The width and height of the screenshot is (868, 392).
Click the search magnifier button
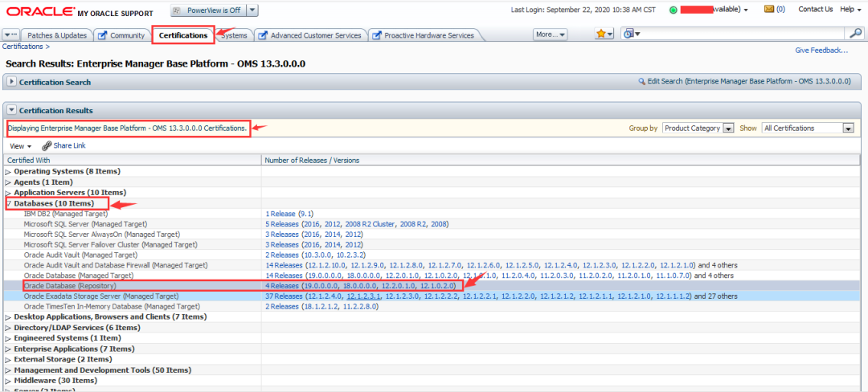click(854, 34)
